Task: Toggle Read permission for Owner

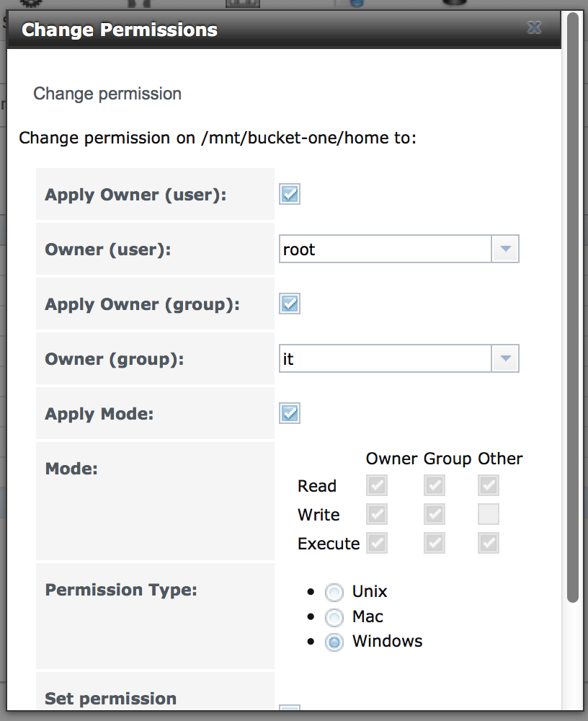Action: click(376, 485)
